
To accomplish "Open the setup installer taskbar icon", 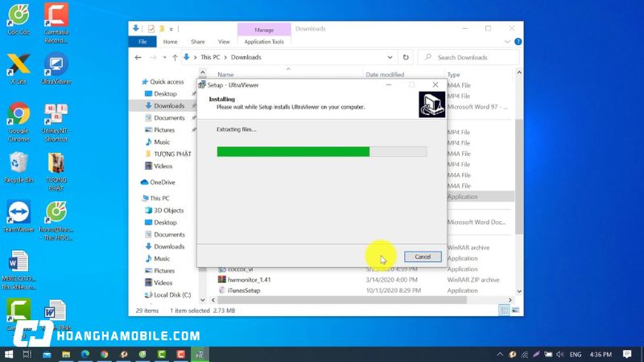I will tap(200, 354).
